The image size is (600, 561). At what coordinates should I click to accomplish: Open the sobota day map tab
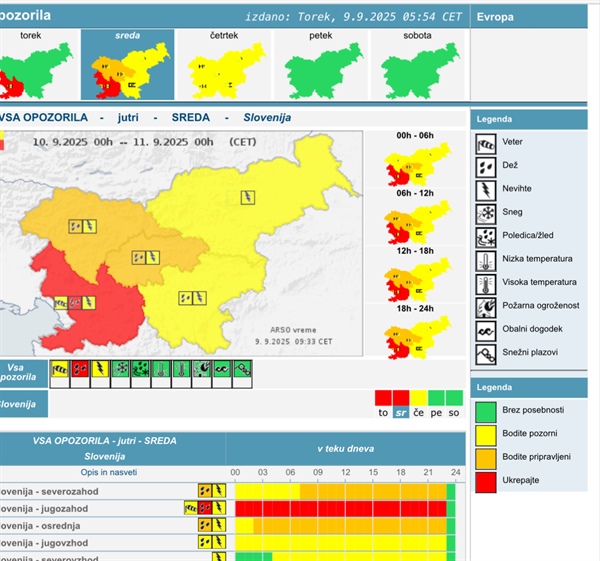pos(417,64)
